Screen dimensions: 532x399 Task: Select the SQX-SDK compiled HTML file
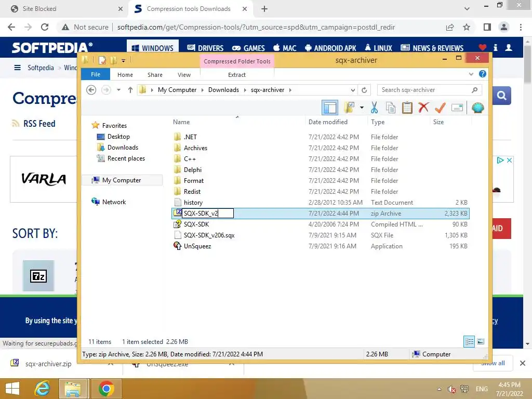pyautogui.click(x=321, y=224)
